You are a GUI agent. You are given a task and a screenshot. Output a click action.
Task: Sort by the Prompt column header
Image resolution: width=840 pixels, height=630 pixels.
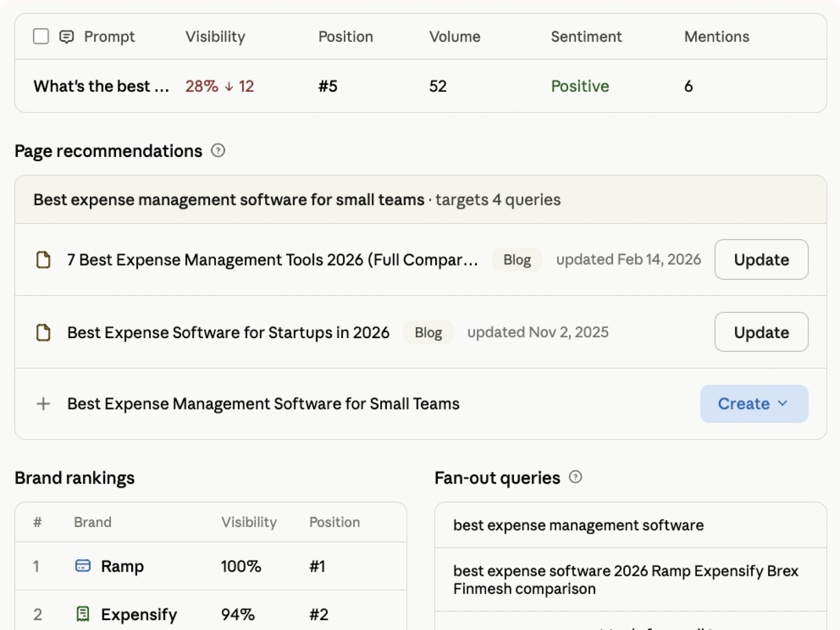pyautogui.click(x=109, y=37)
